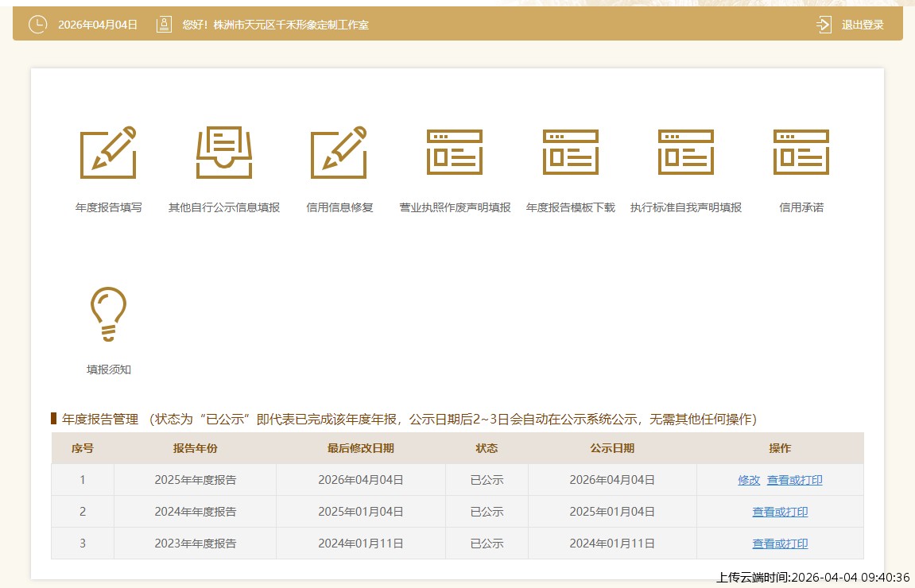Open 查看或打印 for the 2024年度报告
The height and width of the screenshot is (588, 915).
coord(780,512)
